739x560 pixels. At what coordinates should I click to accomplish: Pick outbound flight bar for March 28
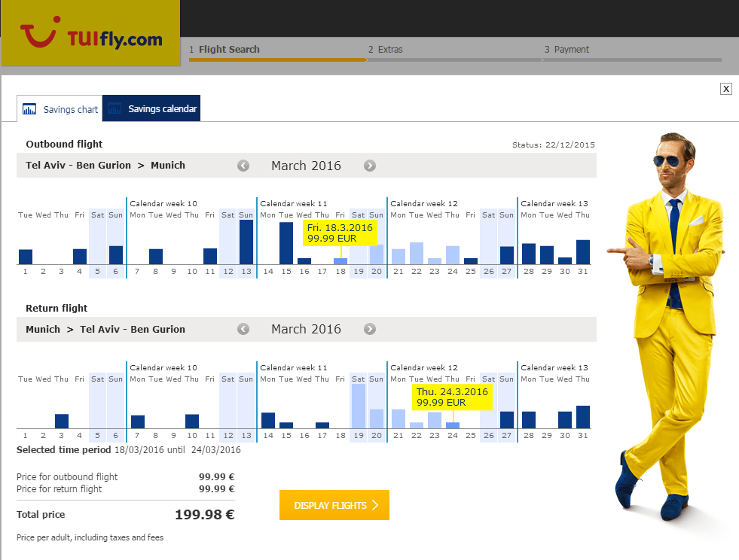[529, 254]
